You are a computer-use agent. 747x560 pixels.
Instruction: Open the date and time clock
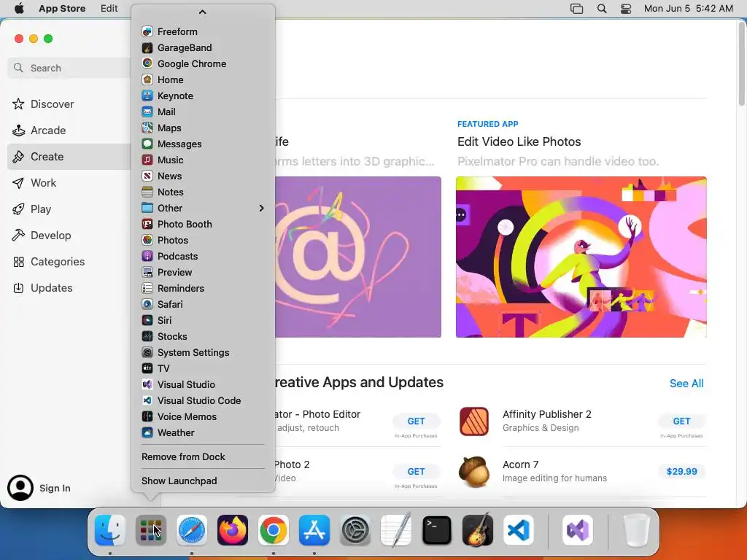click(x=689, y=9)
